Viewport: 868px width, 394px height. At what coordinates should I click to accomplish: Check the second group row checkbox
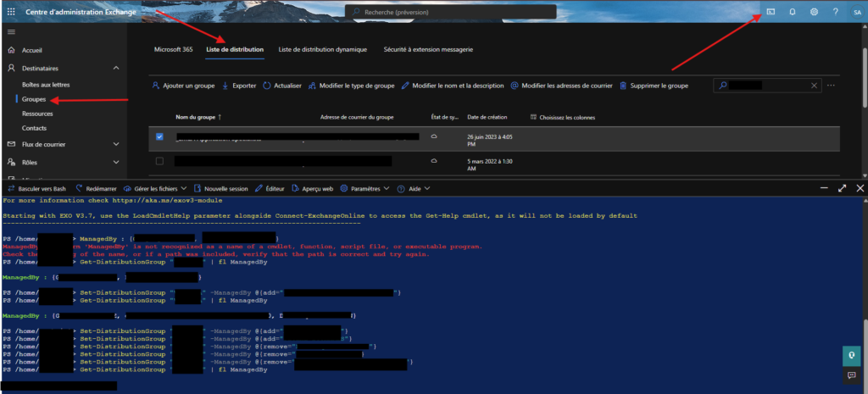(x=159, y=160)
